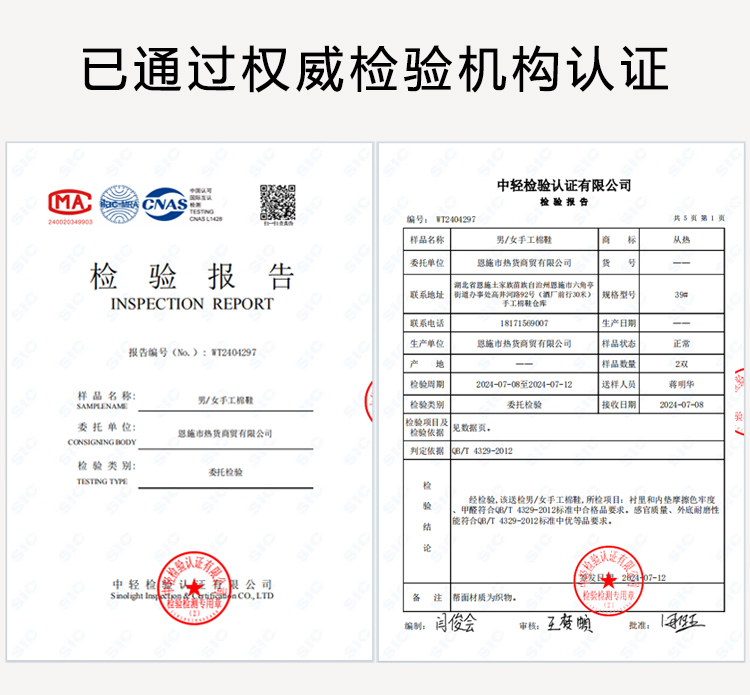Click the 生产日期 label cell
The image size is (750, 695).
[x=619, y=323]
